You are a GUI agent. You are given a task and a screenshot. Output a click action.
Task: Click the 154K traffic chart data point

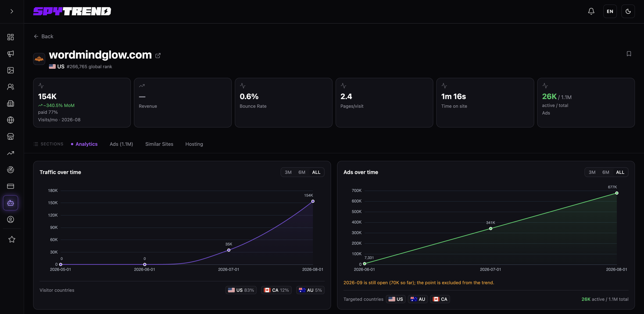[x=313, y=201]
